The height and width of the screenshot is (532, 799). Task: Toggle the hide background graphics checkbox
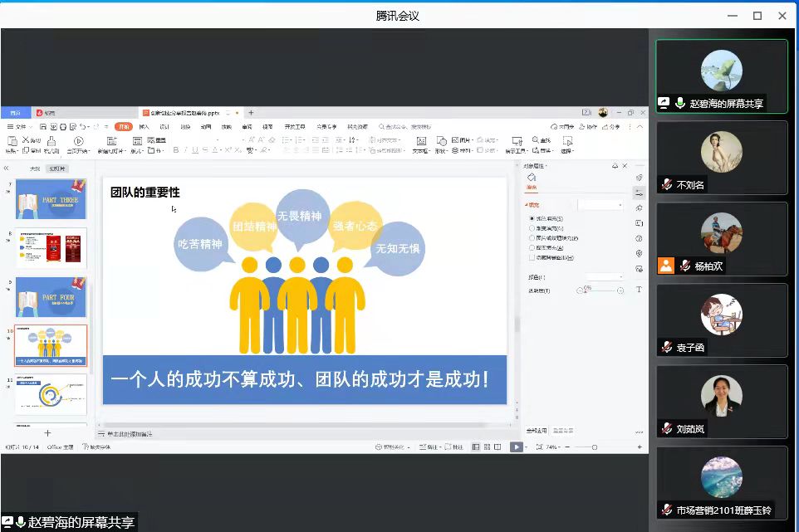point(532,258)
